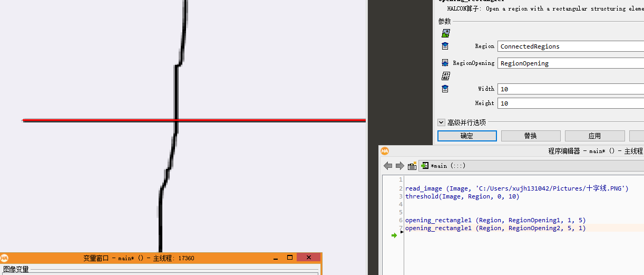The height and width of the screenshot is (275, 644).
Task: Select the read_image code line
Action: pyautogui.click(x=517, y=188)
